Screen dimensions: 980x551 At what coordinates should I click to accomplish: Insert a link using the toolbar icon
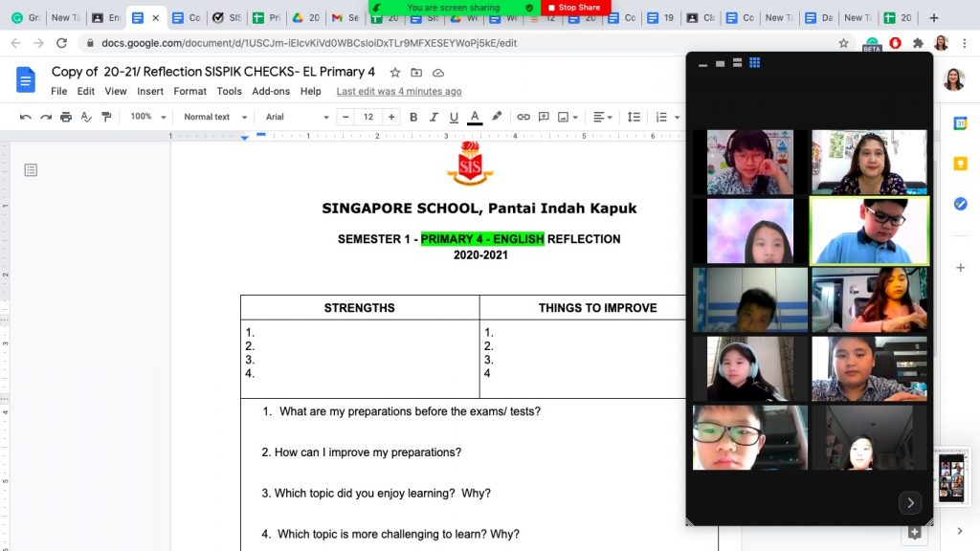point(523,117)
